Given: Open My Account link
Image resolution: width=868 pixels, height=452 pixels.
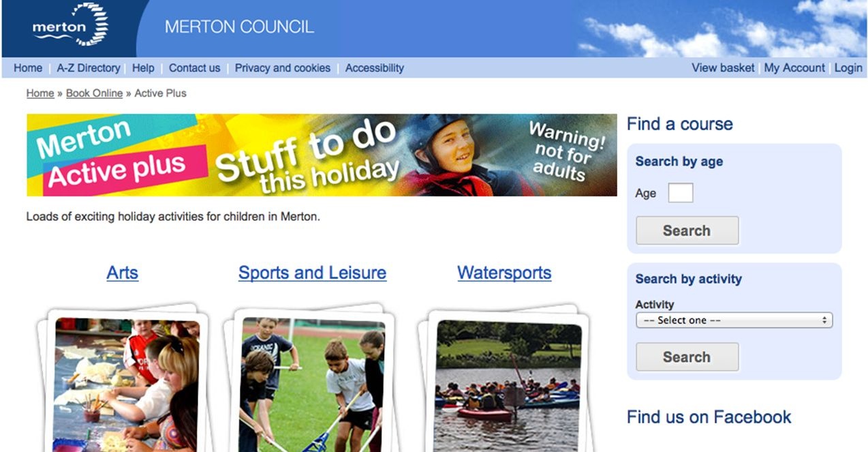Looking at the screenshot, I should (794, 68).
